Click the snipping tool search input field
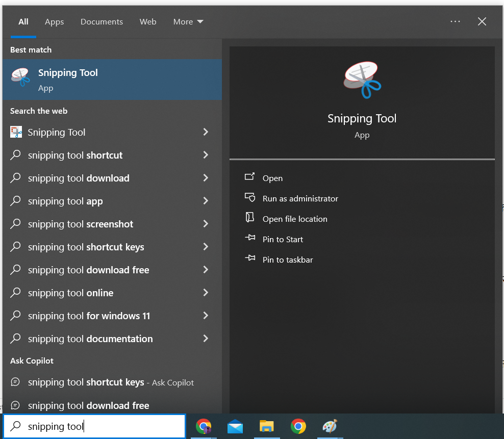The height and width of the screenshot is (439, 504). click(94, 426)
